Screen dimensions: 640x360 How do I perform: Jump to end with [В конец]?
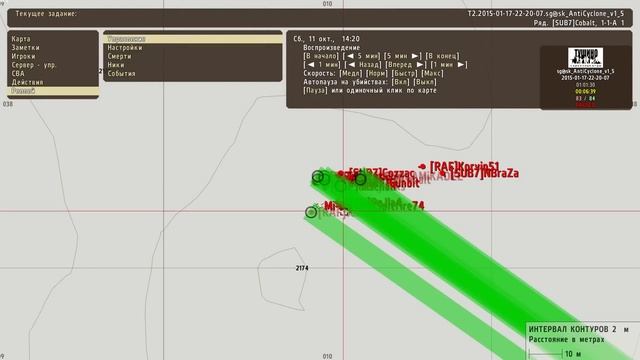[x=442, y=56]
